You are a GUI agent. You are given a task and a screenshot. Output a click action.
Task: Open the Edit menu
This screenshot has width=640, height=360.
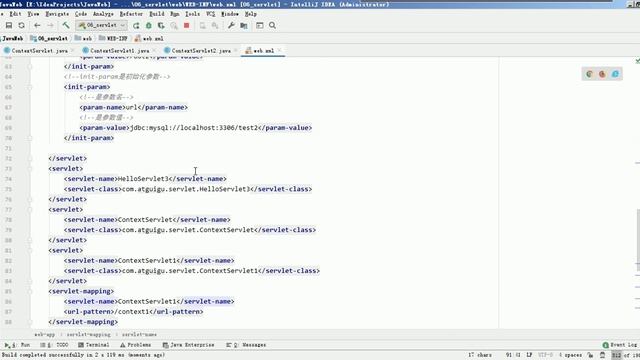[x=15, y=14]
